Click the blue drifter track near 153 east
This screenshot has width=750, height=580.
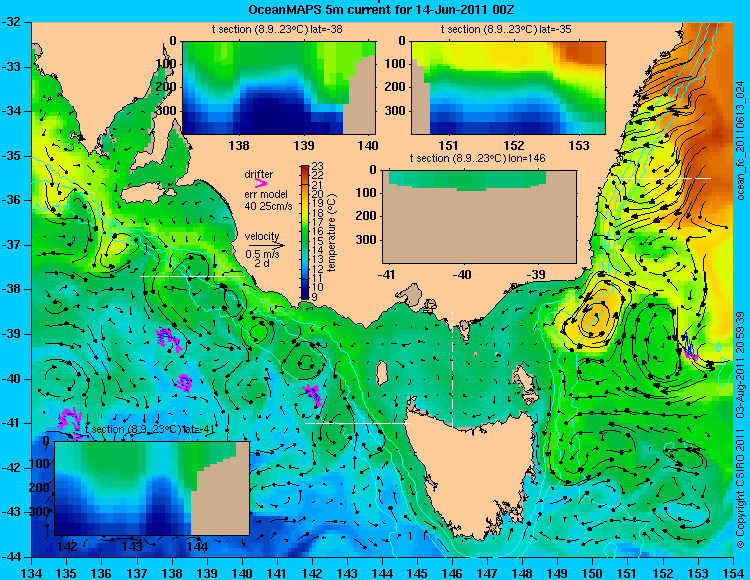tap(686, 345)
